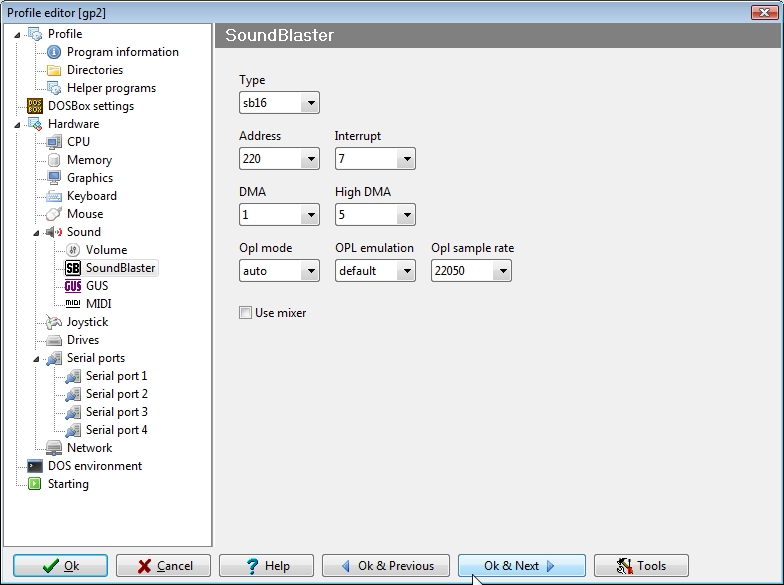
Task: Open Help with the Help button
Action: click(x=266, y=566)
